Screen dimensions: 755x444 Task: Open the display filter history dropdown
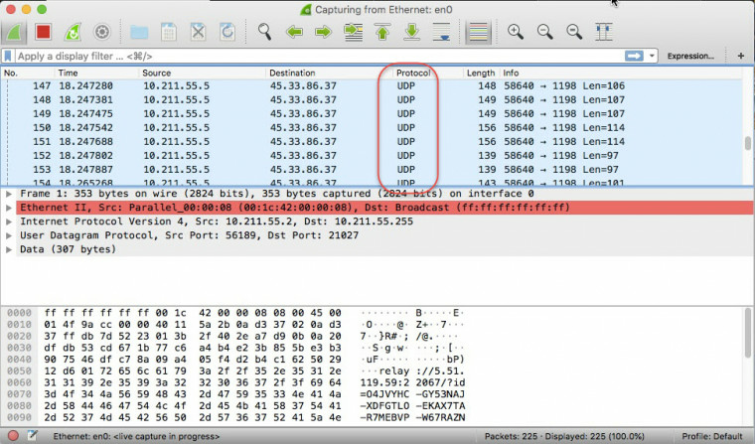click(651, 56)
